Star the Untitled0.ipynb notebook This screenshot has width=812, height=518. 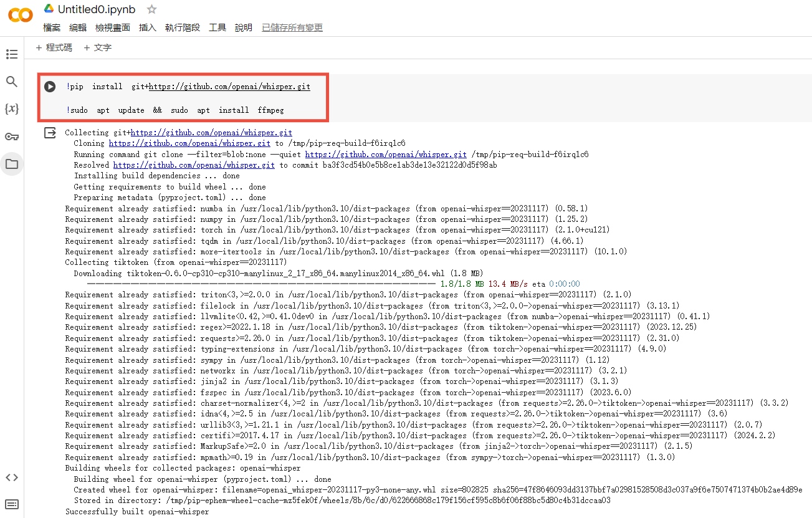[x=151, y=9]
